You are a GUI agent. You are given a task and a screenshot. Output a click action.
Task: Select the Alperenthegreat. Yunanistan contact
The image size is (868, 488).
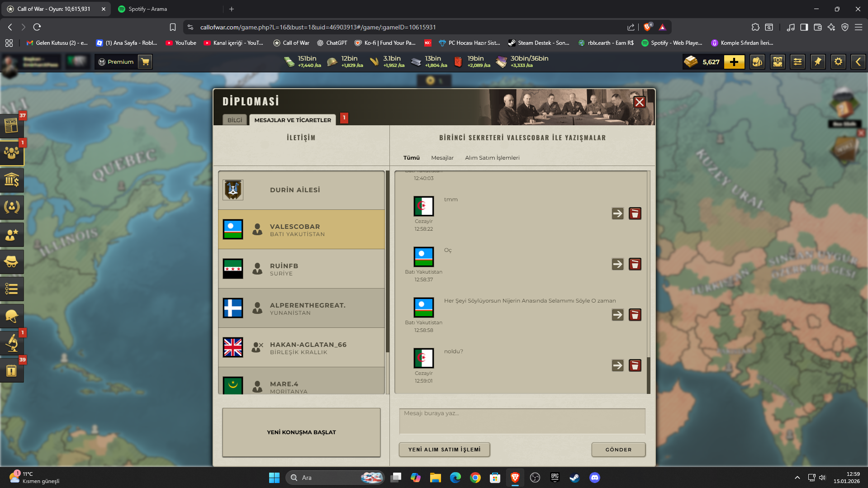pyautogui.click(x=301, y=308)
